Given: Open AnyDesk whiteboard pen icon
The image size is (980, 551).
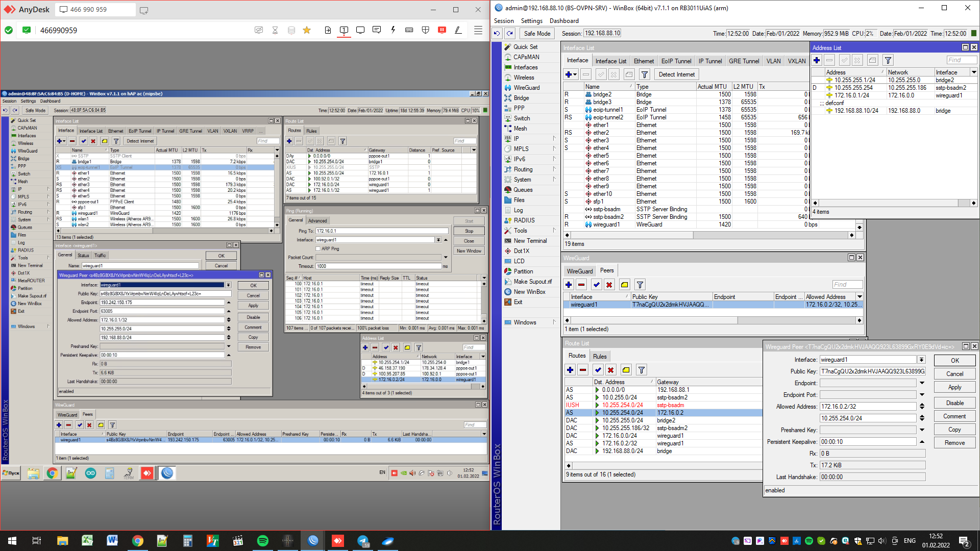Looking at the screenshot, I should pyautogui.click(x=458, y=30).
